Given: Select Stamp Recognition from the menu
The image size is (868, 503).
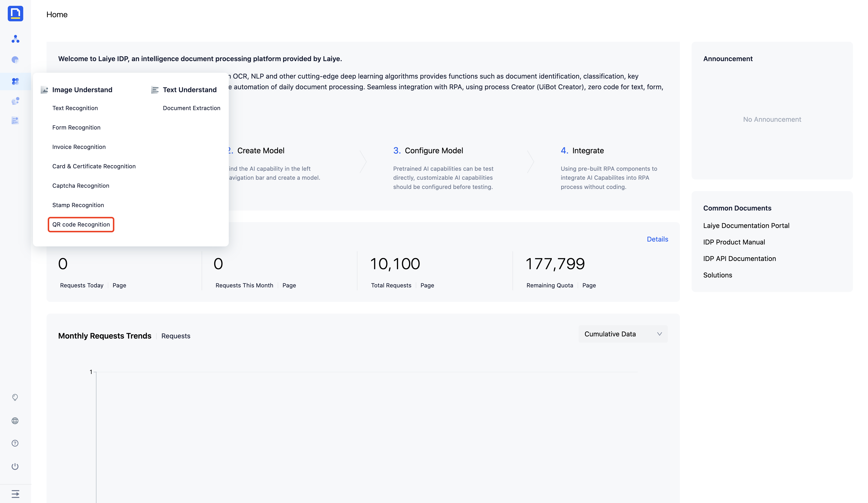Looking at the screenshot, I should coord(78,205).
